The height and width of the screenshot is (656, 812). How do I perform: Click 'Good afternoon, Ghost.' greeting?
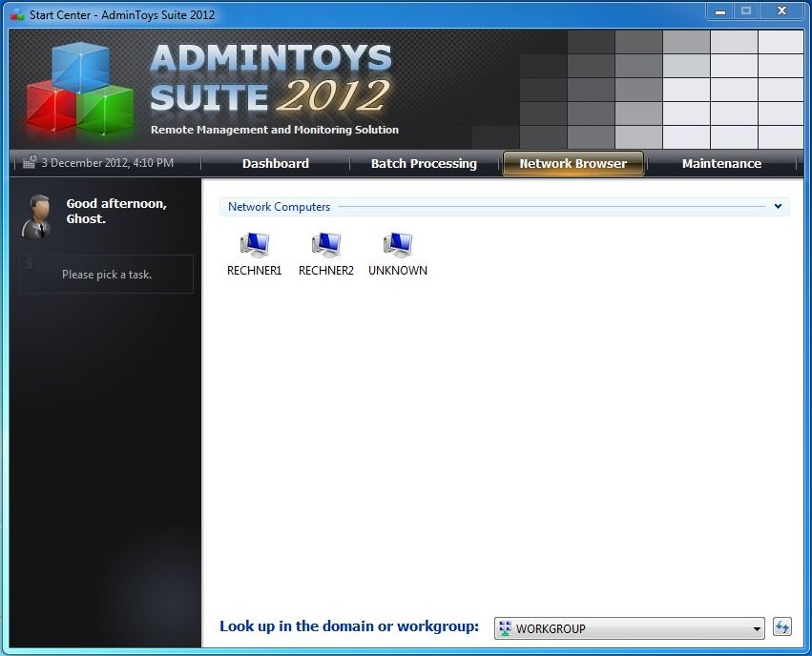(116, 211)
